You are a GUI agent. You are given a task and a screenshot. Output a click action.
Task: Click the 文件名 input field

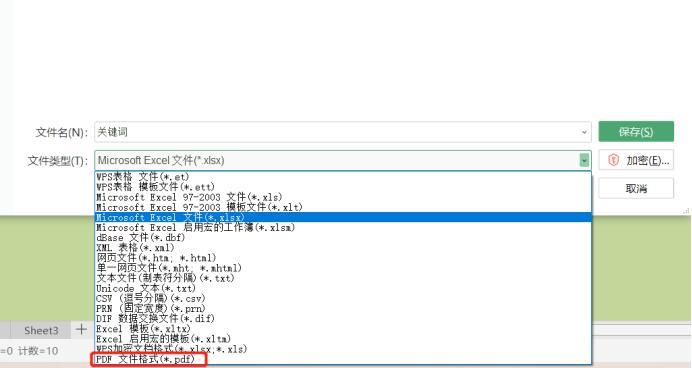(x=343, y=132)
